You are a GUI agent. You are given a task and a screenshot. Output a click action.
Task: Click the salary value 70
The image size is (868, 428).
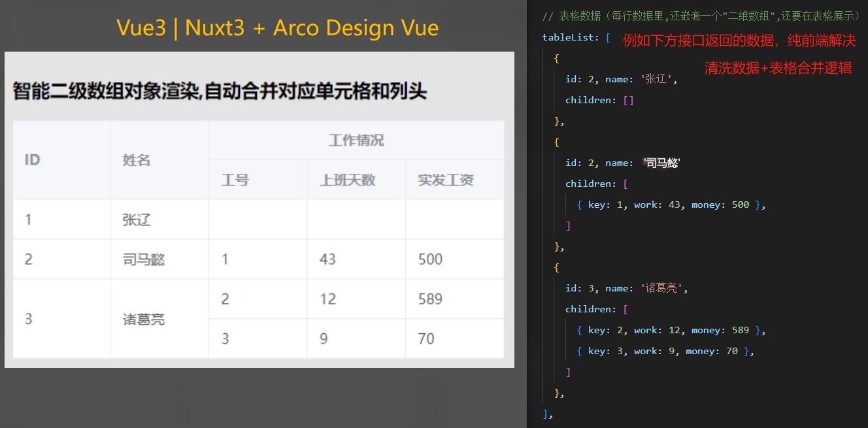click(425, 338)
